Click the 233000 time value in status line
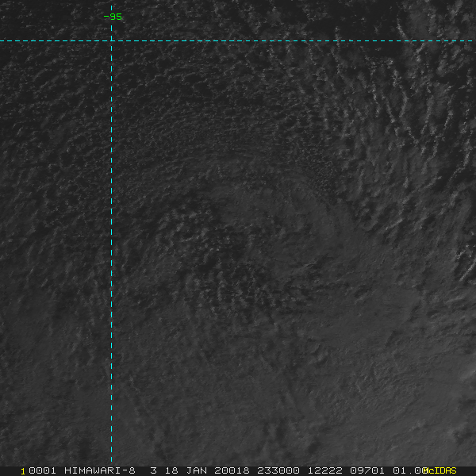476x476 pixels. pos(278,470)
